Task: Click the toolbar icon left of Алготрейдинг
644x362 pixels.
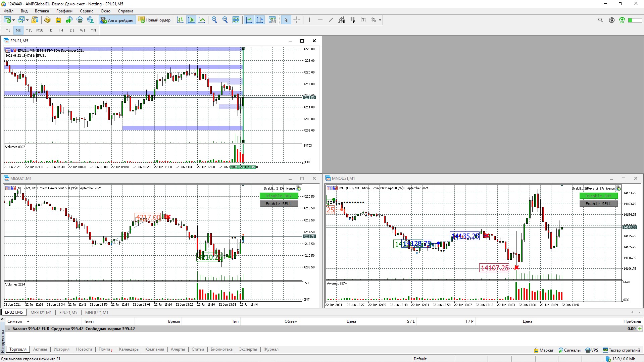Action: click(x=91, y=20)
